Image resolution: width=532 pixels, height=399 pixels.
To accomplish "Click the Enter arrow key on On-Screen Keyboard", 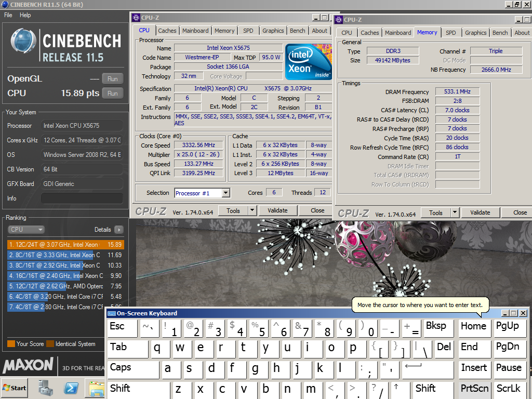I will coord(428,369).
